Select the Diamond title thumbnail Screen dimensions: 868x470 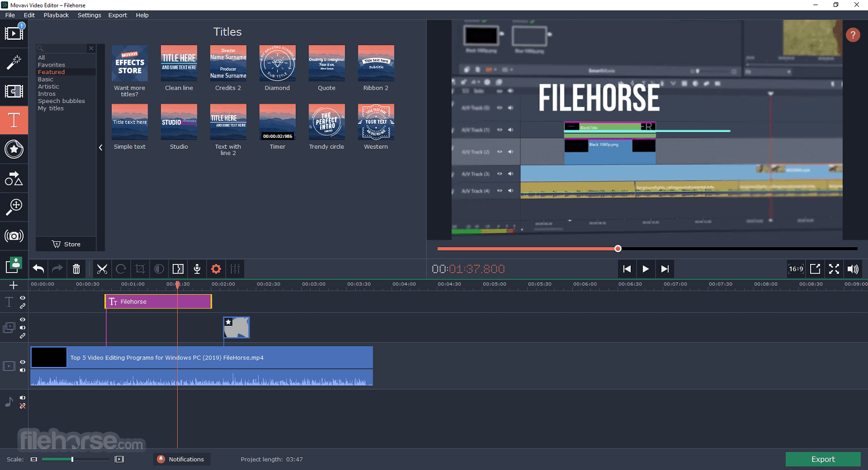click(277, 64)
